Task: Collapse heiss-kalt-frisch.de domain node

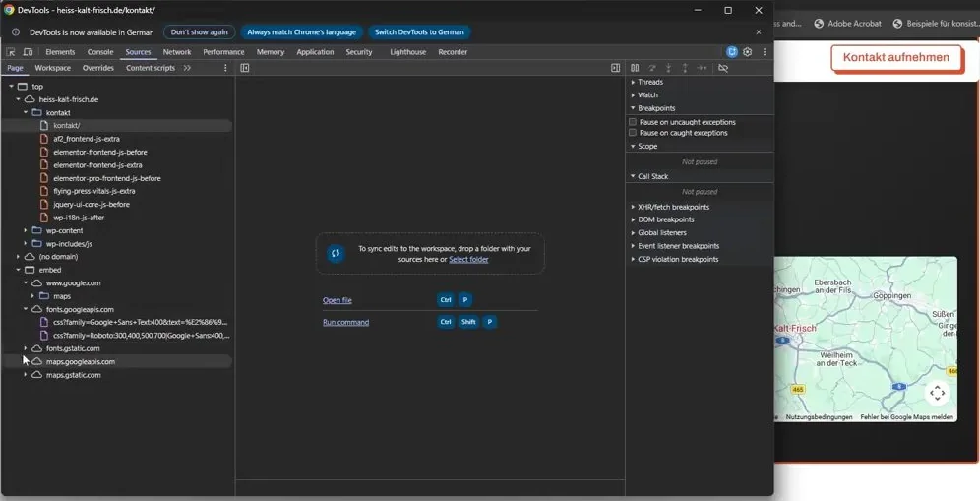Action: 18,99
